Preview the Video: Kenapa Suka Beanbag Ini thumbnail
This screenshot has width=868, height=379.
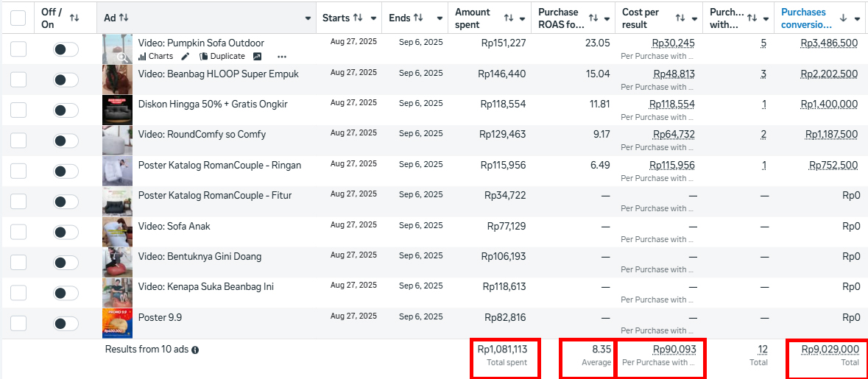(x=117, y=292)
